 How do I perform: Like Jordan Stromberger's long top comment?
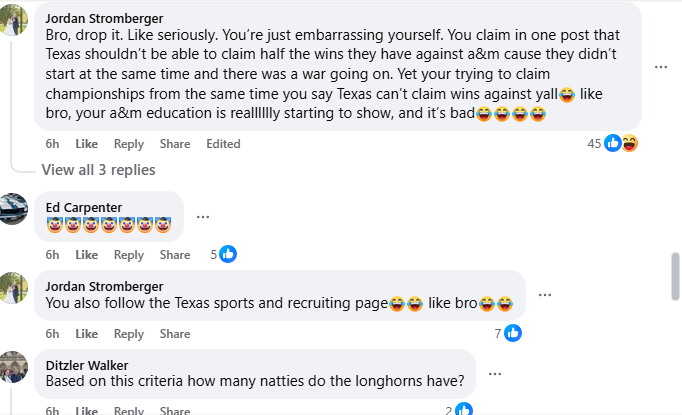[x=87, y=144]
